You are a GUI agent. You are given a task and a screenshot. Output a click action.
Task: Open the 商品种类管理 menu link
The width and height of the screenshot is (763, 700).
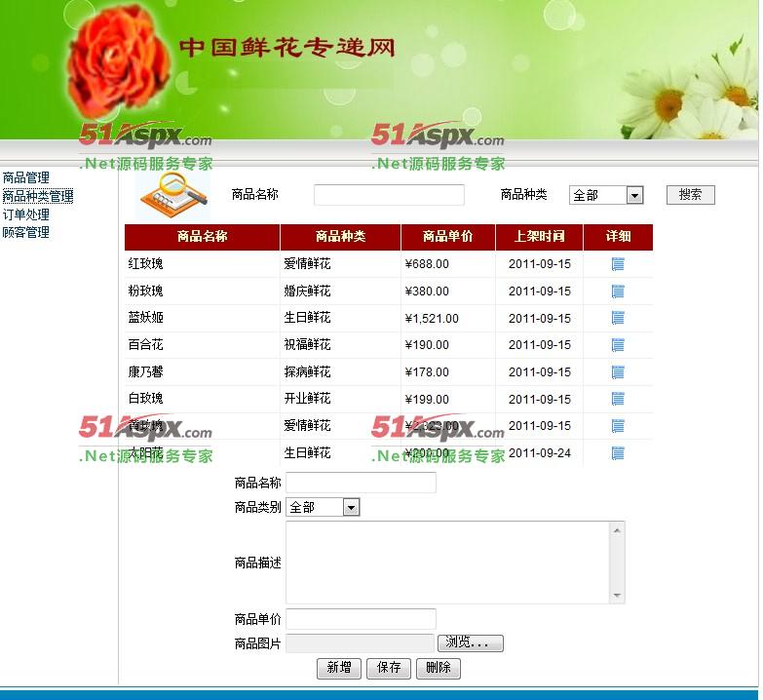click(x=38, y=196)
